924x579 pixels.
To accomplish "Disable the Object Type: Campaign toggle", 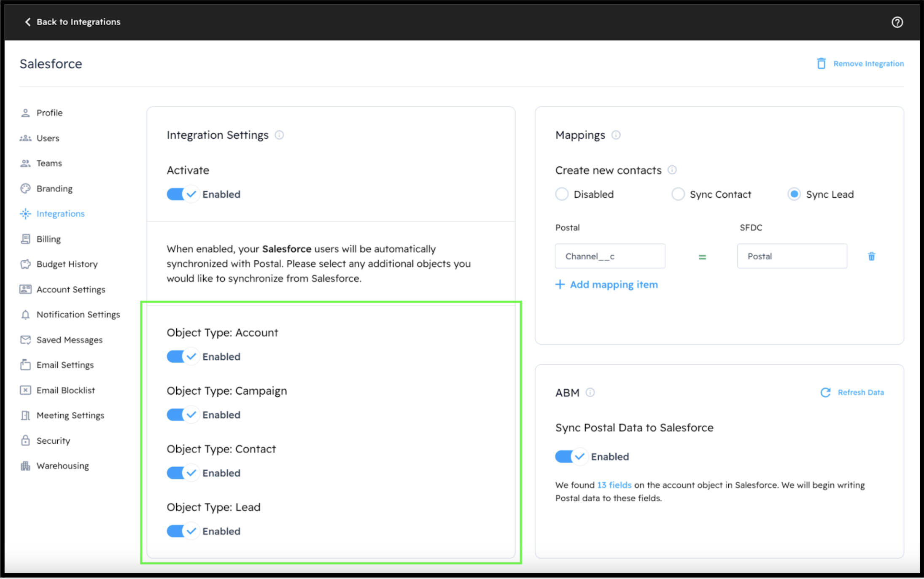I will tap(182, 415).
